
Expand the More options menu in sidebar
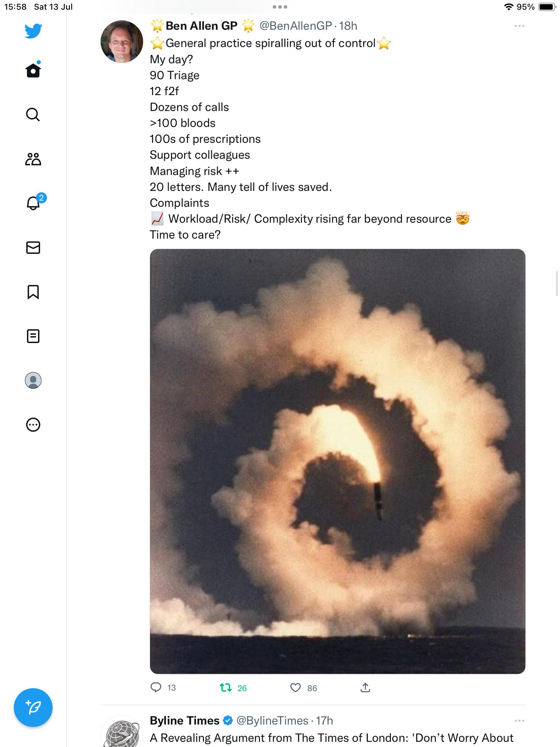(x=33, y=425)
